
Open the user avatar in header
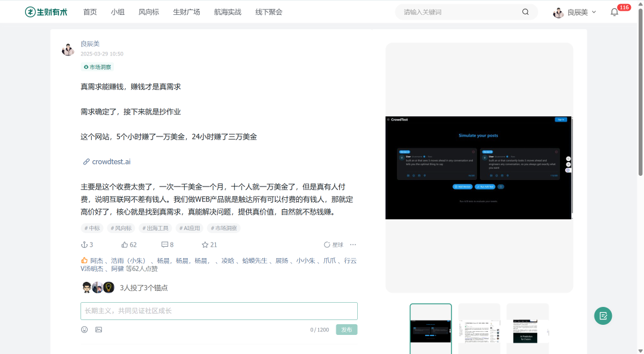point(558,13)
